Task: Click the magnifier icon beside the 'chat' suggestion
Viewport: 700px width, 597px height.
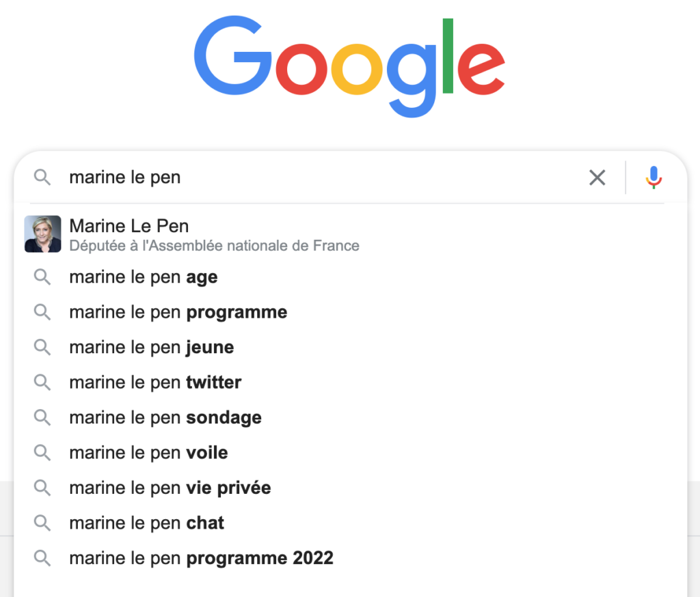Action: [42, 523]
